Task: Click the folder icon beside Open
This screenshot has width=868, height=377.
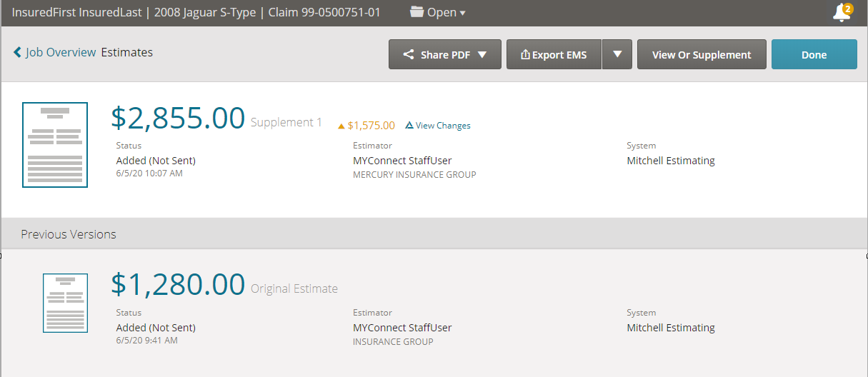Action: point(417,12)
